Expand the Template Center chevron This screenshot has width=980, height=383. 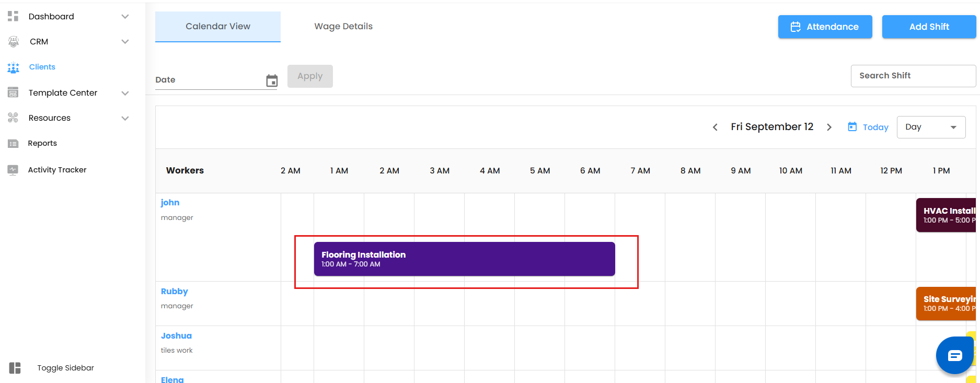[x=125, y=93]
